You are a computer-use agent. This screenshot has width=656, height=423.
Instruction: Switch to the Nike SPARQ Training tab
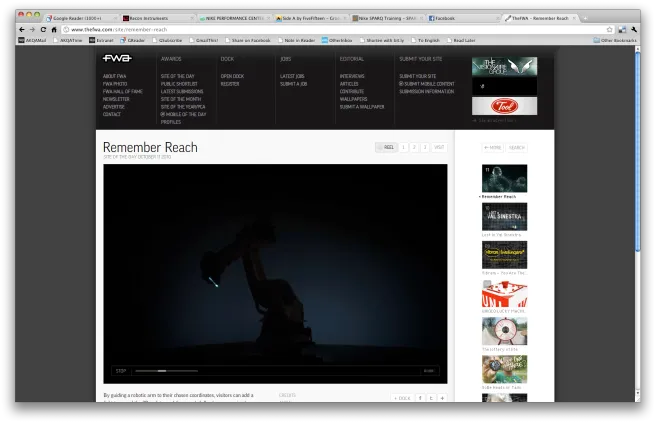click(387, 18)
